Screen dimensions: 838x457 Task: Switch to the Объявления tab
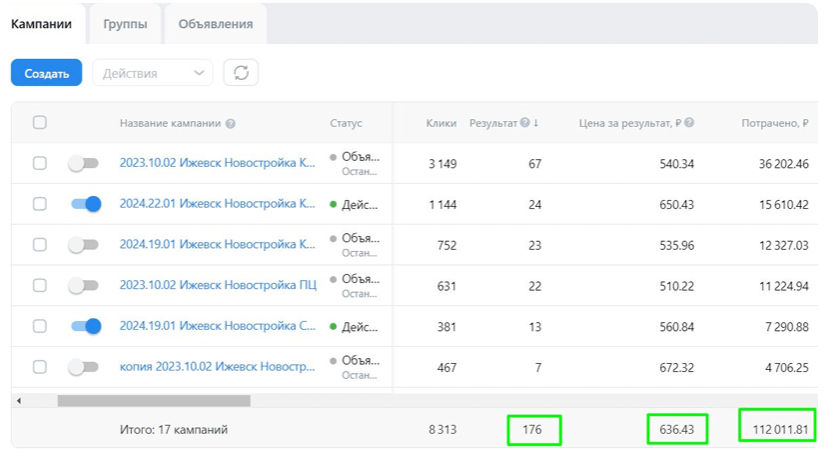(x=216, y=24)
